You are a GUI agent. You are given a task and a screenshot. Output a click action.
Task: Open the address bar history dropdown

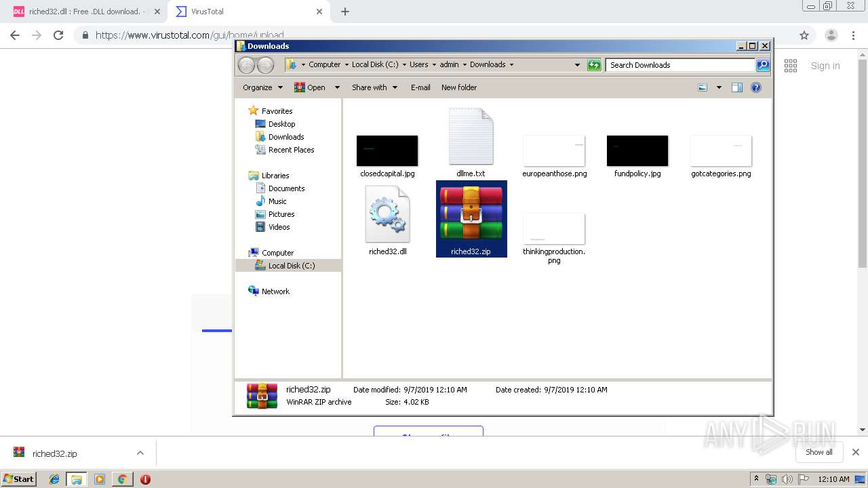pyautogui.click(x=577, y=65)
